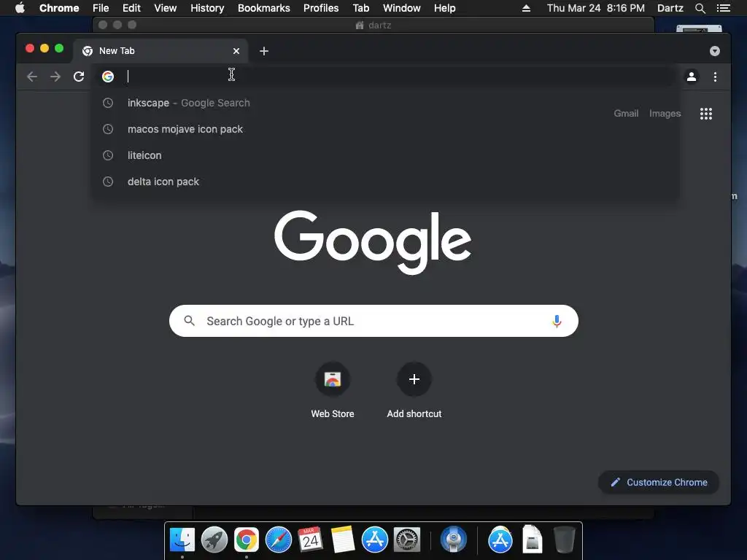The width and height of the screenshot is (747, 560).
Task: Open System Preferences from the Dock
Action: [x=407, y=540]
